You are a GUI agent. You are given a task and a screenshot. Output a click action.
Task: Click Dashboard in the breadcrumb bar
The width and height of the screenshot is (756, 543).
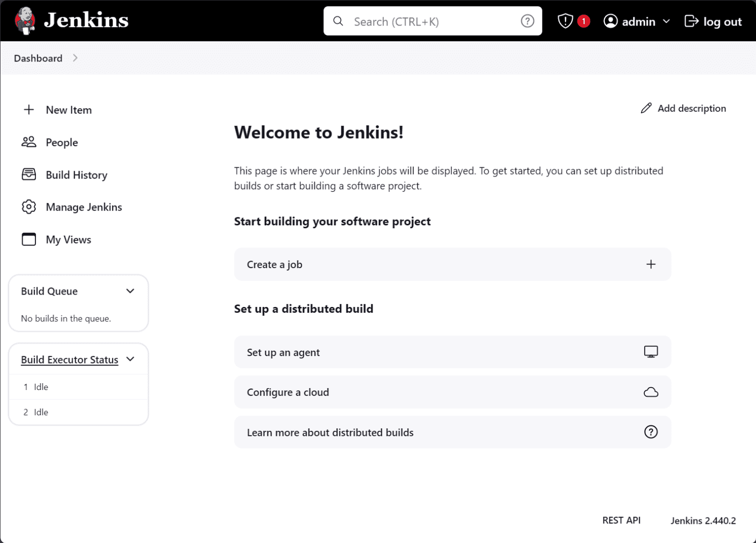(x=38, y=58)
